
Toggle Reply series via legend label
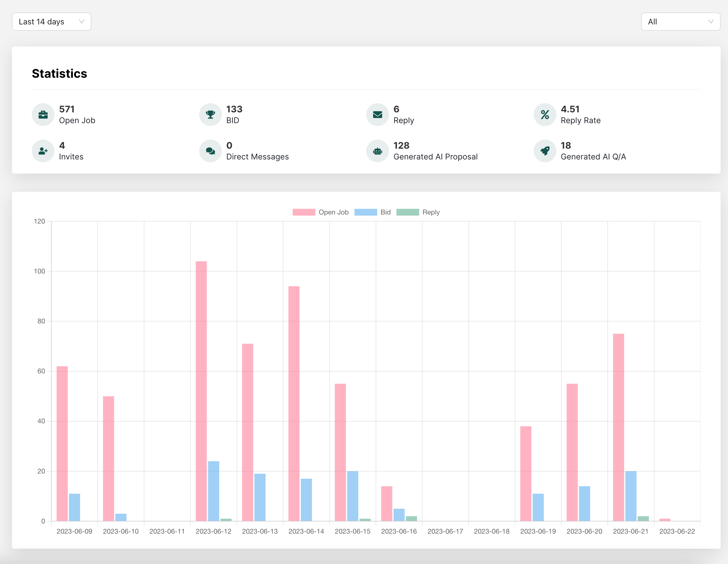pos(431,212)
